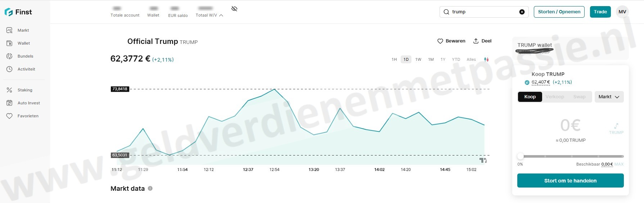Switch chart to candlestick view
Image resolution: width=644 pixels, height=203 pixels.
coord(486,59)
